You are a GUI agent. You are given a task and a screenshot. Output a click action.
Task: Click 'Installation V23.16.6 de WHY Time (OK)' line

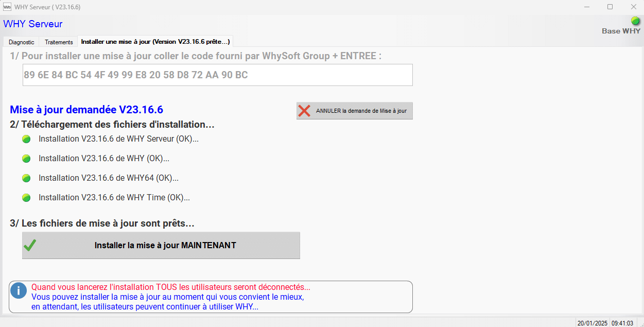[114, 198]
